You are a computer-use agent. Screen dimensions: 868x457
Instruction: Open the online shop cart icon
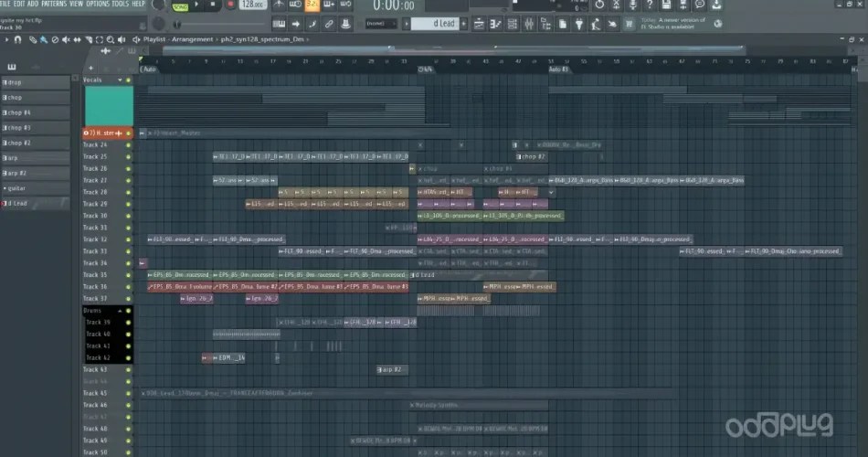(629, 24)
